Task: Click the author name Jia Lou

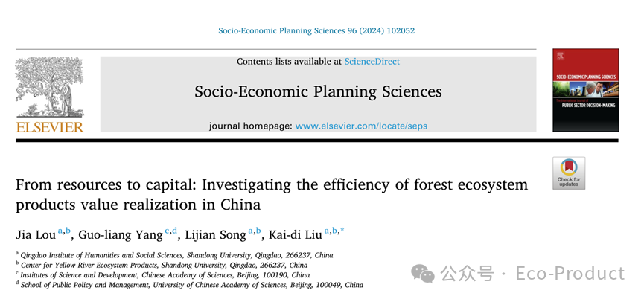Action: coord(35,234)
